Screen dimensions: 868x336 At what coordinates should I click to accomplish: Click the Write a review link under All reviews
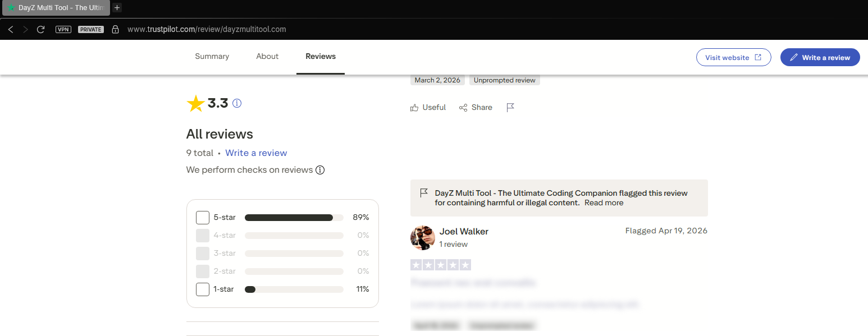click(x=256, y=153)
